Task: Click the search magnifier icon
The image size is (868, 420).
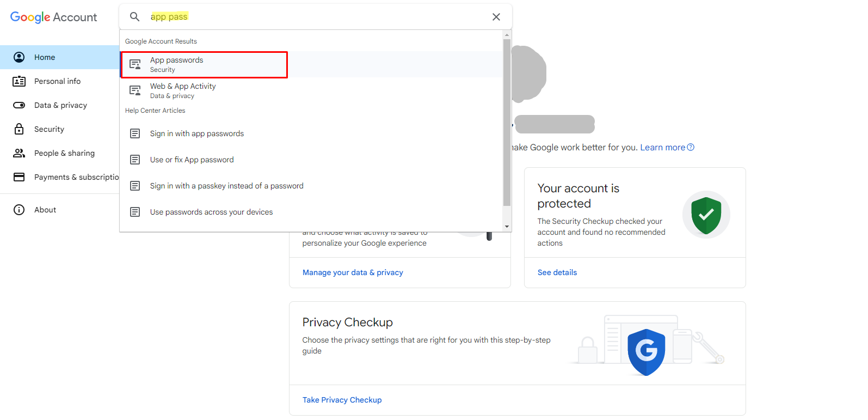Action: [x=134, y=17]
